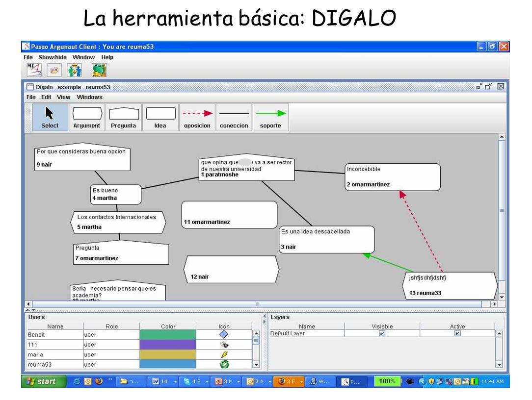This screenshot has height=400, width=532.
Task: Click Benoit's green color swatch
Action: point(168,334)
